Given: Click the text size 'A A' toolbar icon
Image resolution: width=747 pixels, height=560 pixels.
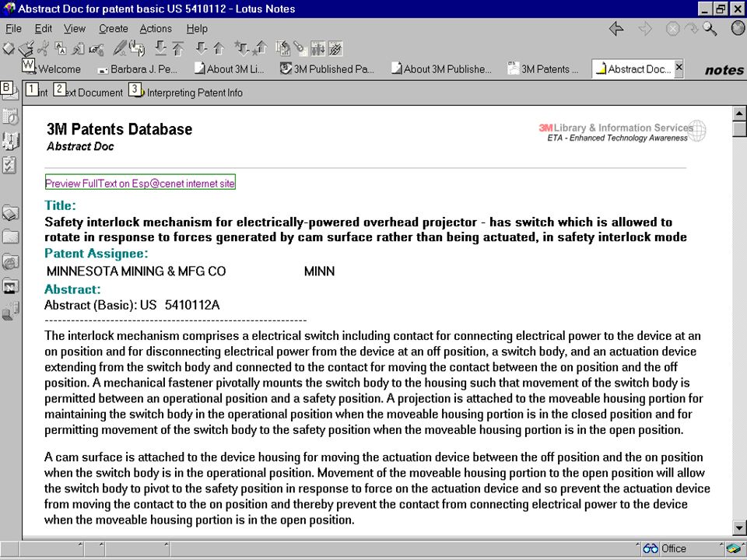Looking at the screenshot, I should [x=61, y=48].
